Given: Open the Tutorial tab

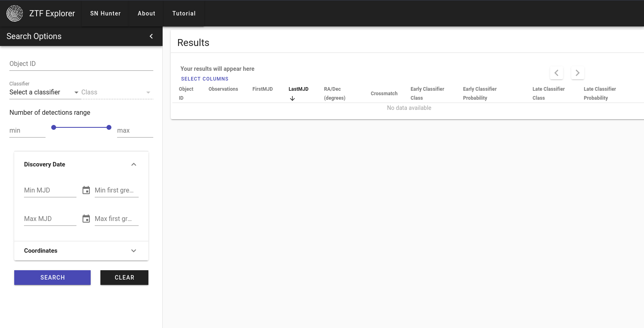Looking at the screenshot, I should [x=184, y=13].
